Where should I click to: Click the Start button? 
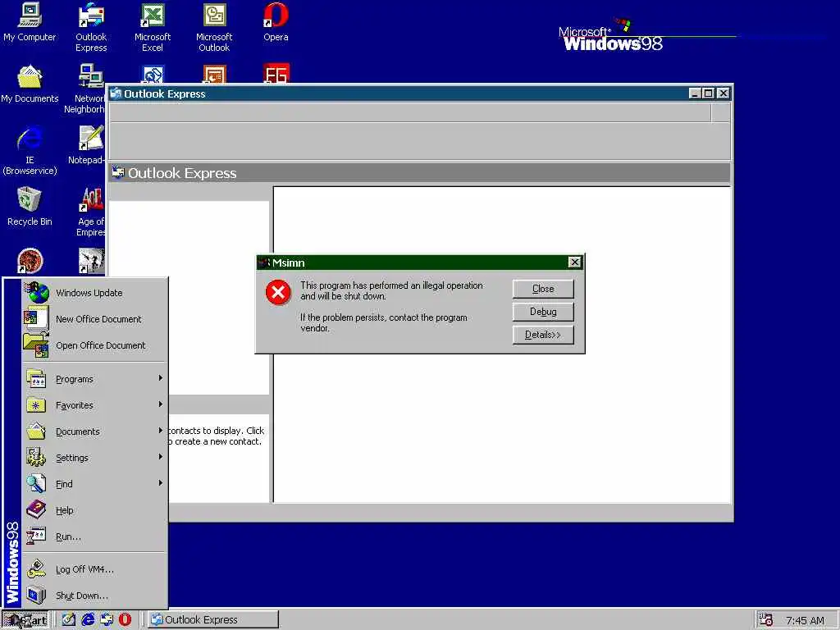click(25, 620)
